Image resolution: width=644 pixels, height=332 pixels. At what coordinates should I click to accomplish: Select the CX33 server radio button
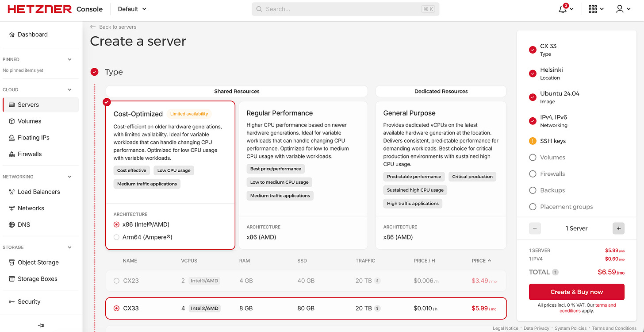pyautogui.click(x=116, y=308)
